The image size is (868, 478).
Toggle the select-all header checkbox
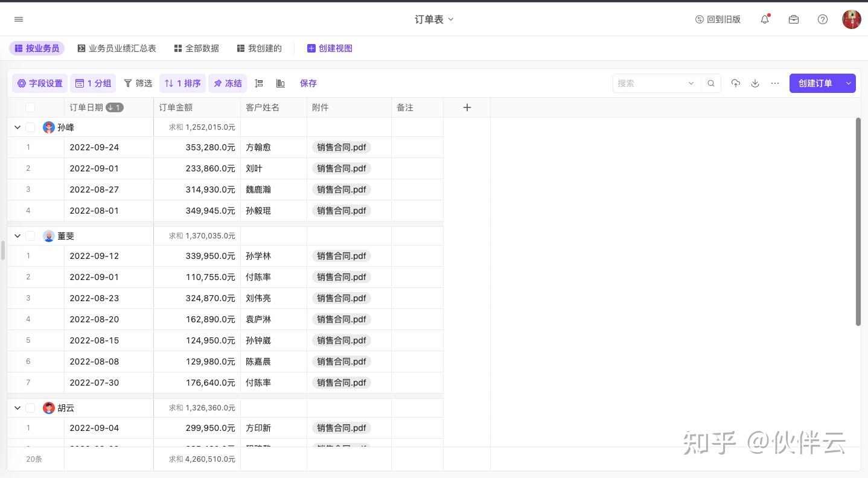[x=30, y=107]
